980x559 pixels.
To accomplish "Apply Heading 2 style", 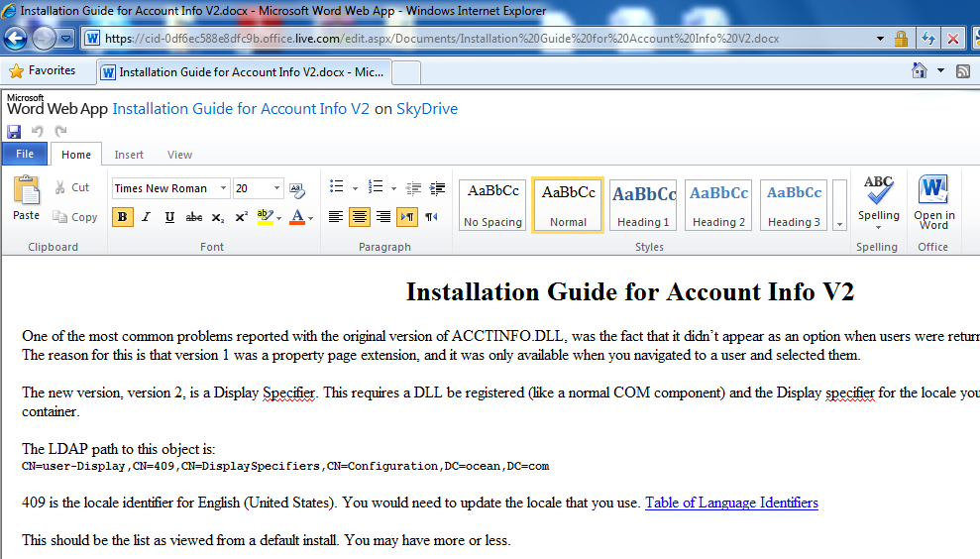I will [718, 205].
